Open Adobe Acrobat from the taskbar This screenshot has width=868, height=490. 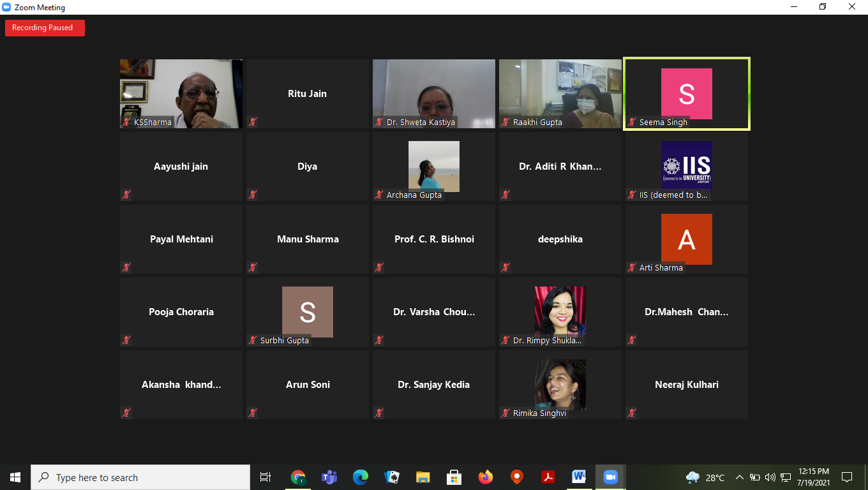[x=548, y=477]
